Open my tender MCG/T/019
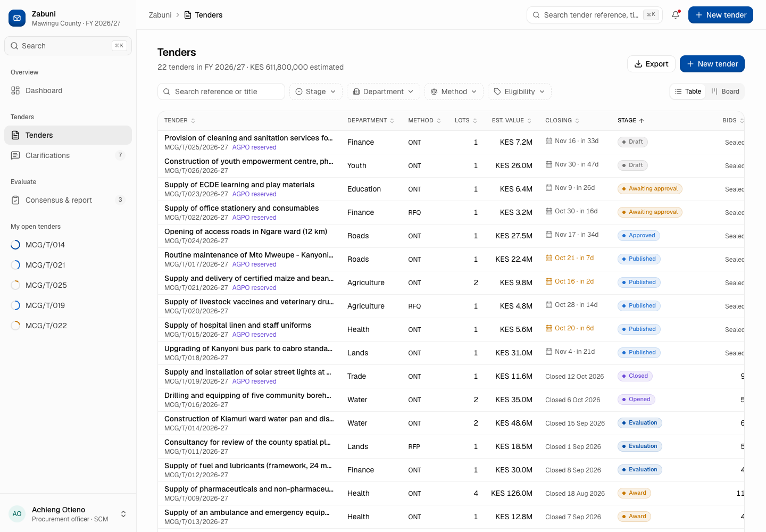The image size is (766, 532). coord(68,305)
